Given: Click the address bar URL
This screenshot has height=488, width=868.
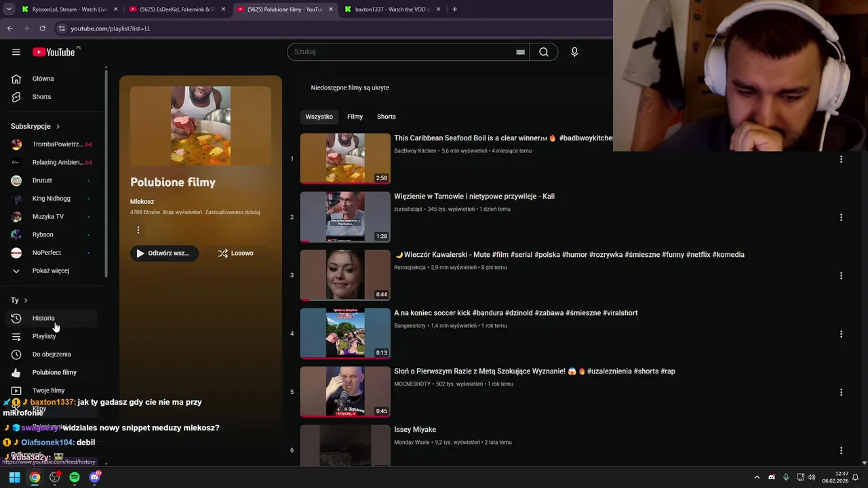Looking at the screenshot, I should (x=111, y=28).
